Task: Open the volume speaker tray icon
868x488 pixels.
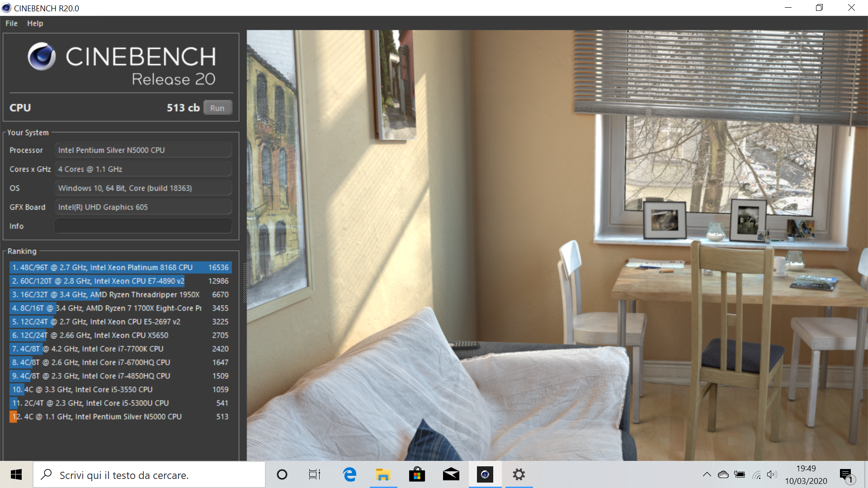Action: [x=772, y=474]
